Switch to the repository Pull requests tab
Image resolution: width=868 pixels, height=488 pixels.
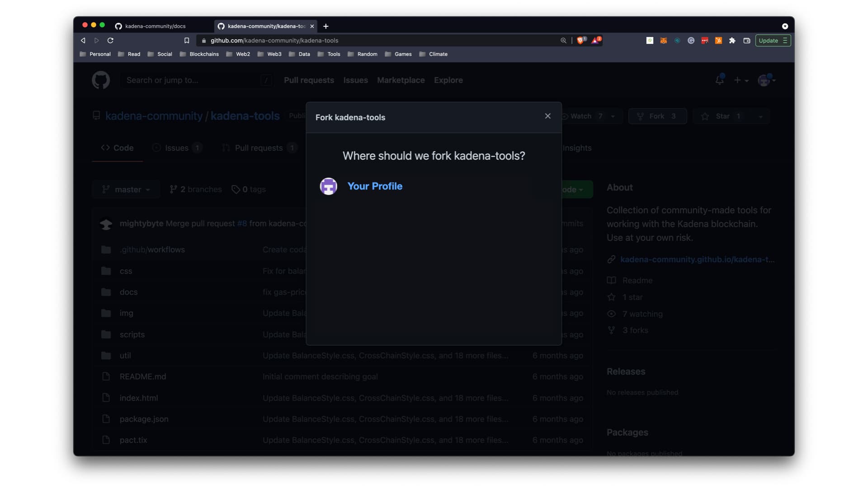[259, 148]
